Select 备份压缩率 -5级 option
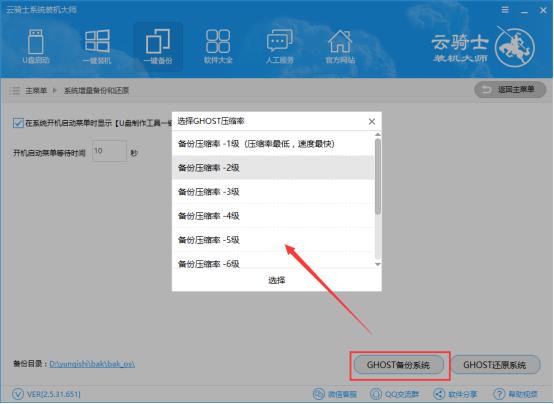The height and width of the screenshot is (404, 554). [x=273, y=240]
